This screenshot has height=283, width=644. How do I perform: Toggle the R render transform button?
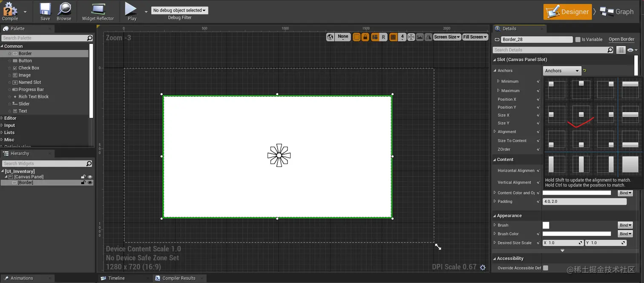click(383, 37)
